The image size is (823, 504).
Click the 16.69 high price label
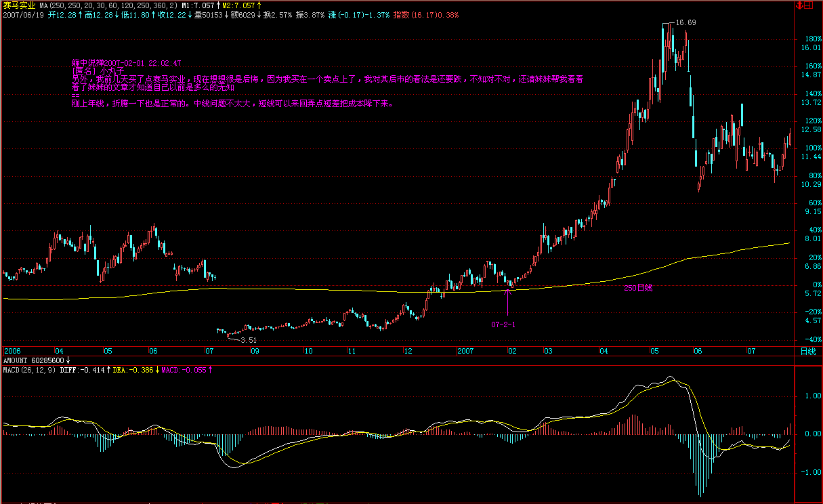pos(687,22)
